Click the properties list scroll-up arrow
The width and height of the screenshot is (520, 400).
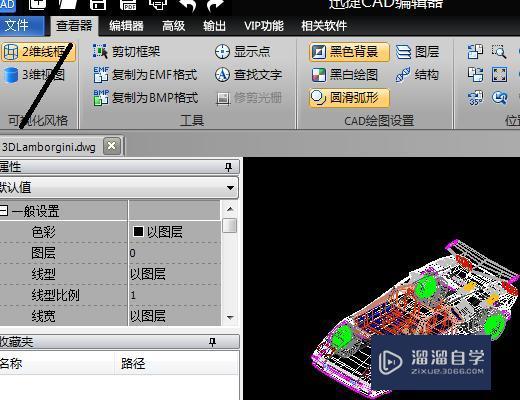[x=230, y=209]
